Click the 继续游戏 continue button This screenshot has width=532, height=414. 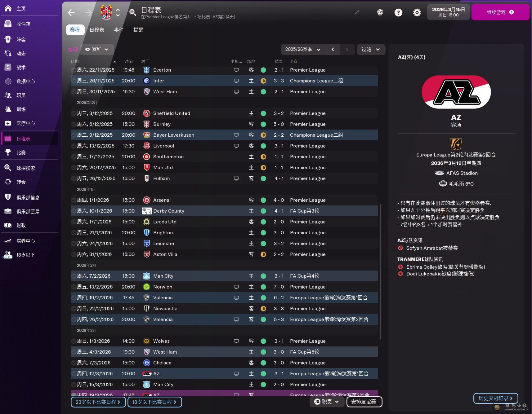tap(500, 12)
